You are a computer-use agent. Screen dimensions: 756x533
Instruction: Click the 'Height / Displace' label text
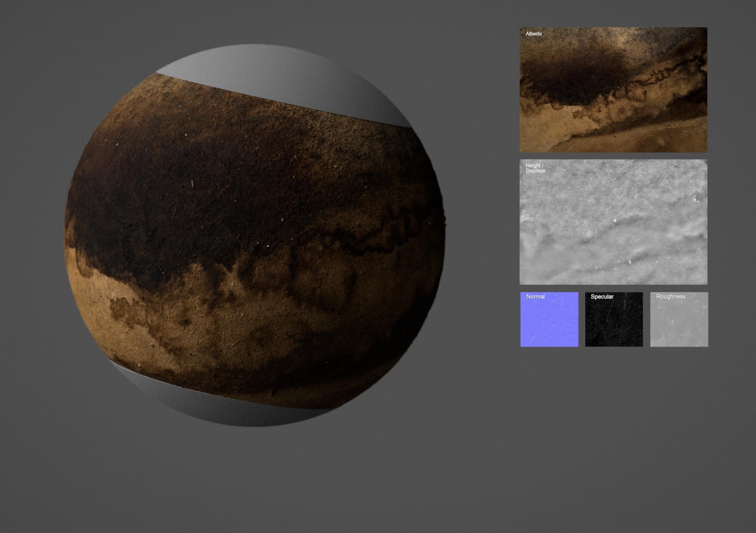pos(535,168)
